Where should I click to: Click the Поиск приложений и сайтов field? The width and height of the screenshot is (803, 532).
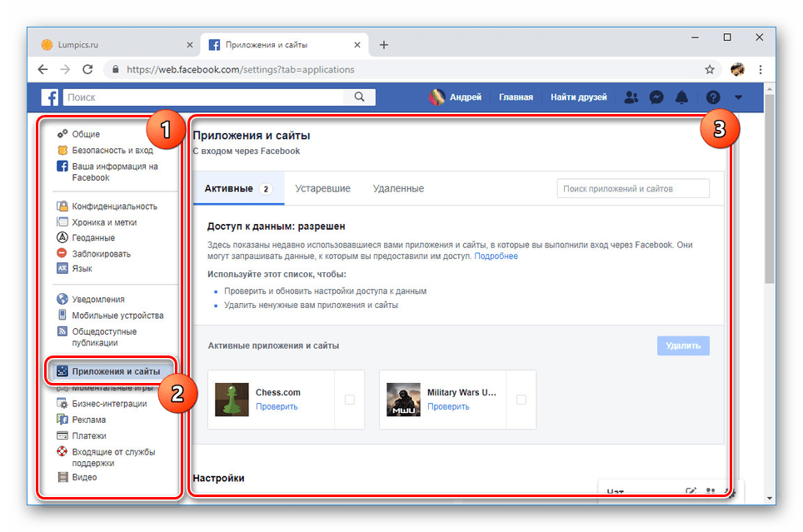633,189
